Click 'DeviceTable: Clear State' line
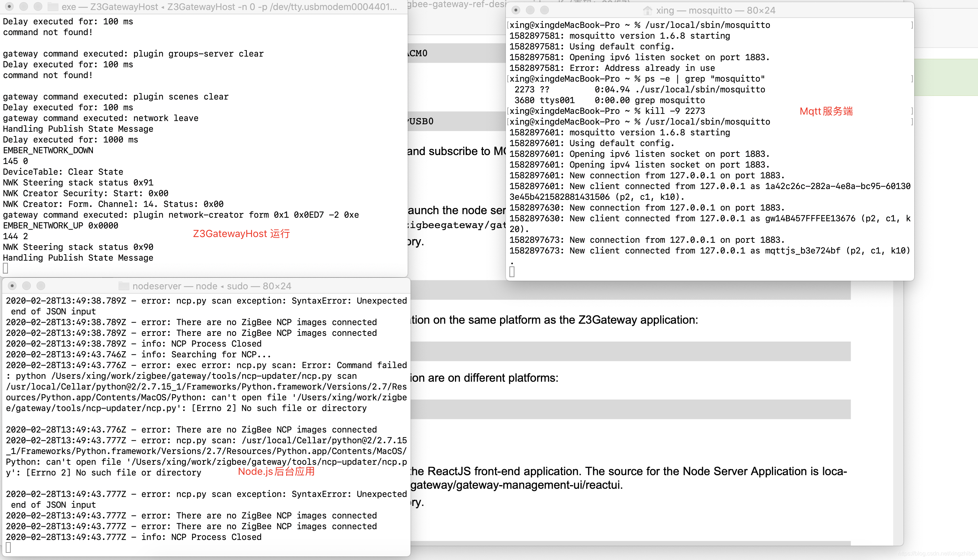Image resolution: width=978 pixels, height=560 pixels. click(x=63, y=172)
